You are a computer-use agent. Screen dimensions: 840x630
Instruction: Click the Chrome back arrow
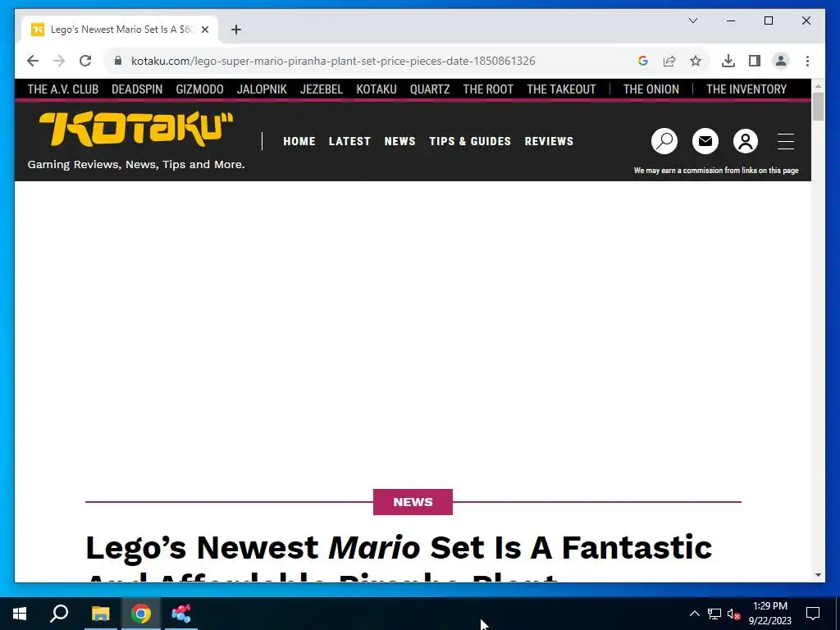(33, 61)
